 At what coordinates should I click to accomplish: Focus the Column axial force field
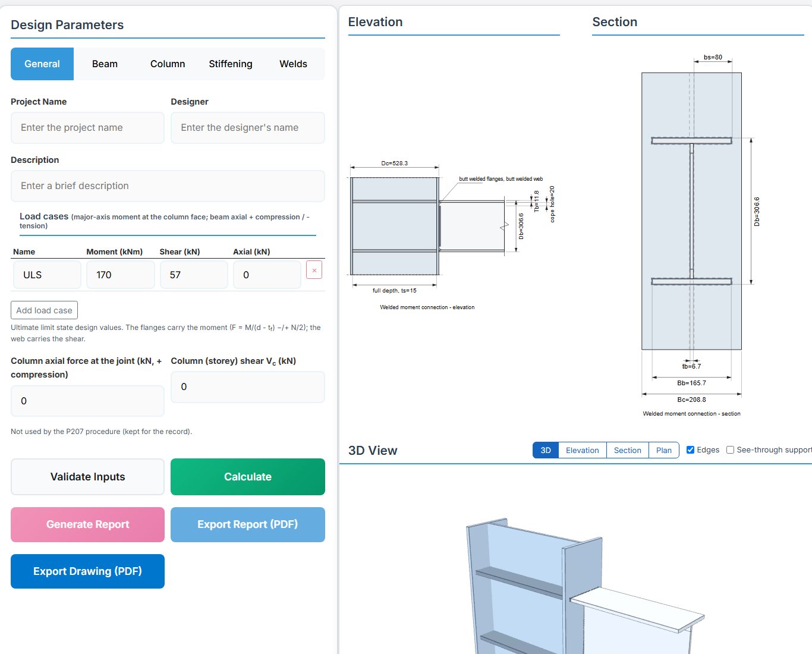pos(87,401)
